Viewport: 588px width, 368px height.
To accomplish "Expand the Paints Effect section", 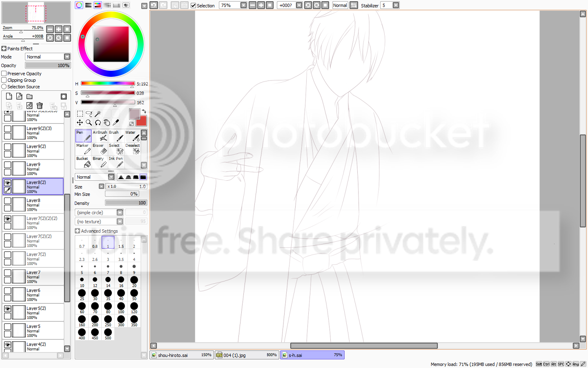I will pos(4,49).
